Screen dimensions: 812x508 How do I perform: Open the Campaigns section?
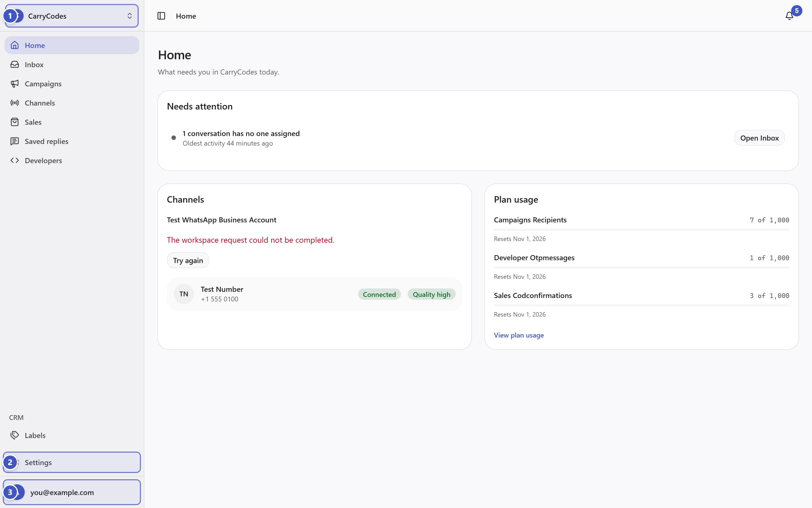click(x=72, y=84)
